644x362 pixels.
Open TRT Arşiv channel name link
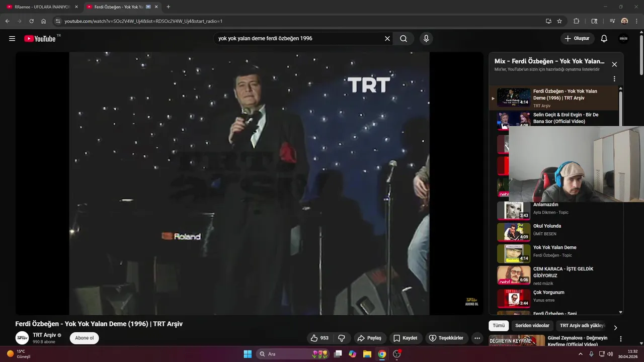click(44, 335)
